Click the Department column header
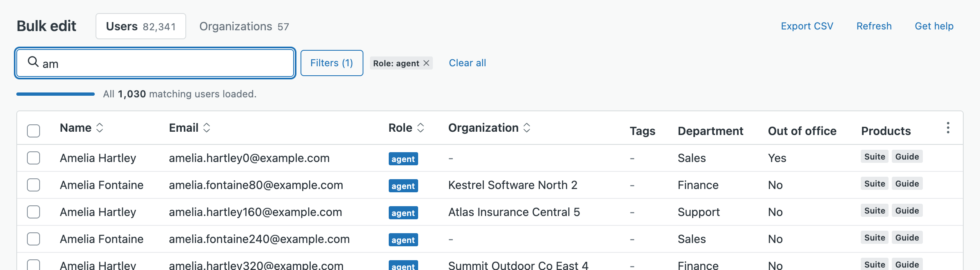Screen dimensions: 980x270 pos(710,131)
